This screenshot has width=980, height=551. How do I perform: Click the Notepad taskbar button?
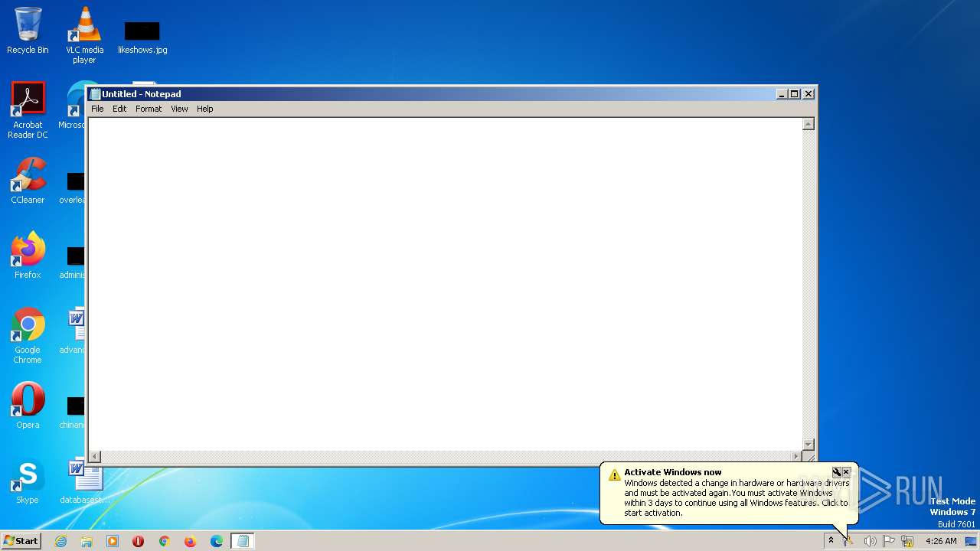pyautogui.click(x=243, y=541)
